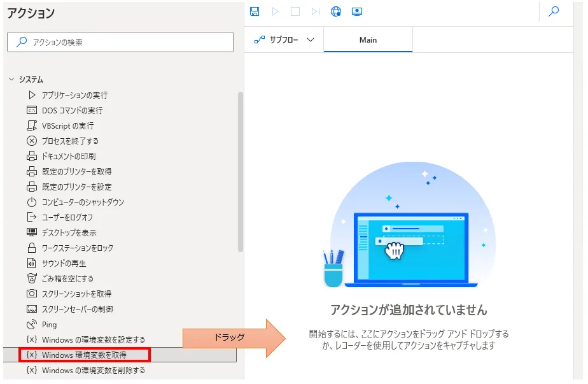Collapse the システム action group
Viewport: 588px width, 384px height.
11,80
